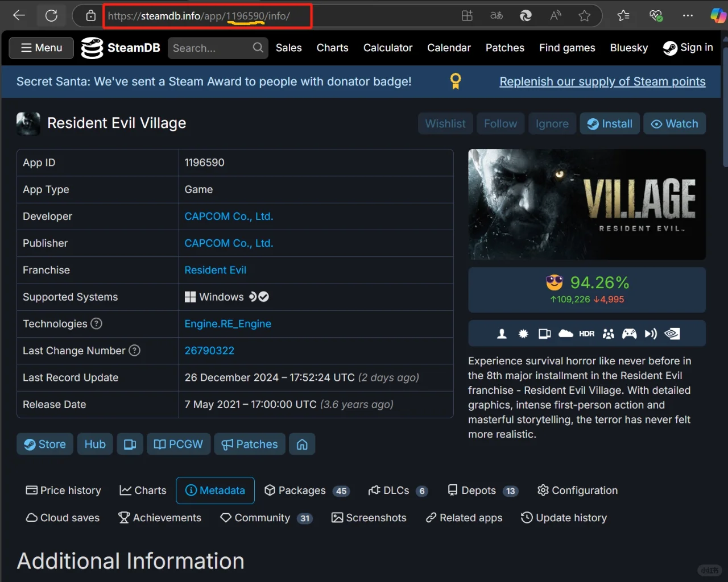Click the controller support feature icon

click(629, 334)
